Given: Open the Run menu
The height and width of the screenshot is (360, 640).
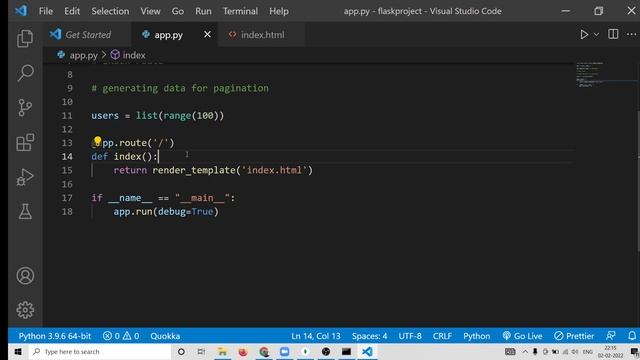Looking at the screenshot, I should (x=203, y=11).
